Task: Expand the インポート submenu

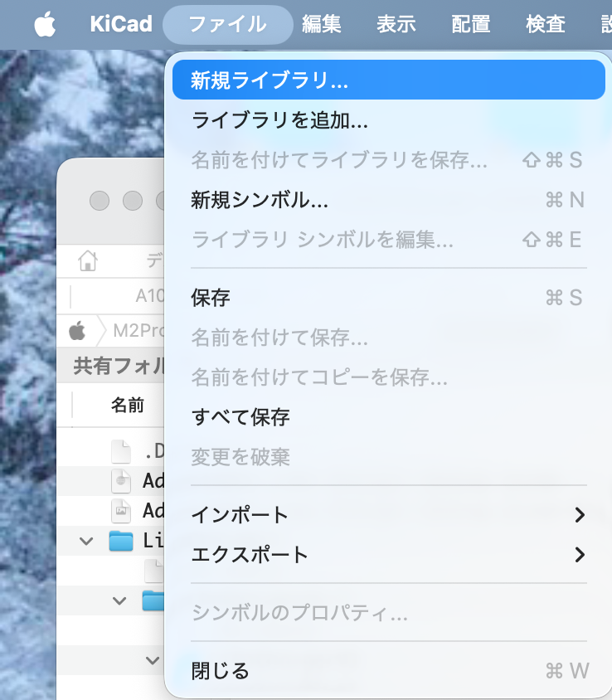Action: tap(389, 515)
